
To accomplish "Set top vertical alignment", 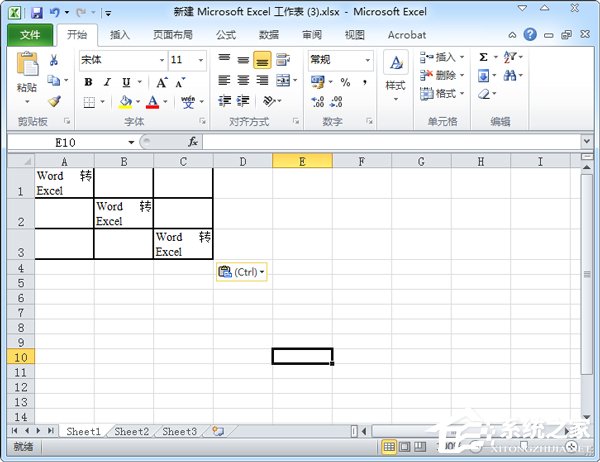I will click(x=224, y=59).
